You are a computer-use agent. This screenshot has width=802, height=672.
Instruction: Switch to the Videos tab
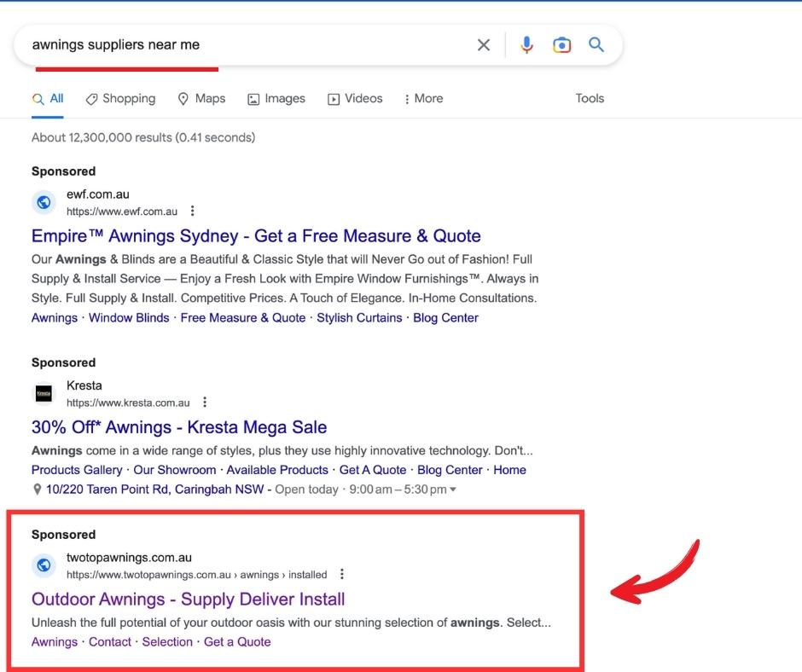coord(355,99)
